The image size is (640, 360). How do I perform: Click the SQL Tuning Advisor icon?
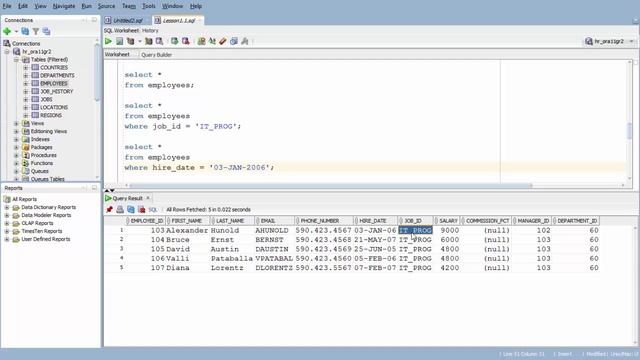pos(159,41)
